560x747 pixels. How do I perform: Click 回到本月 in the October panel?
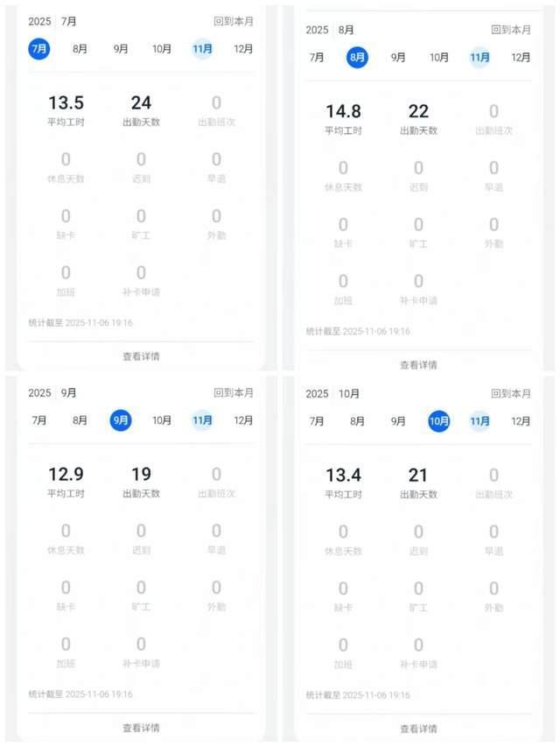(511, 393)
